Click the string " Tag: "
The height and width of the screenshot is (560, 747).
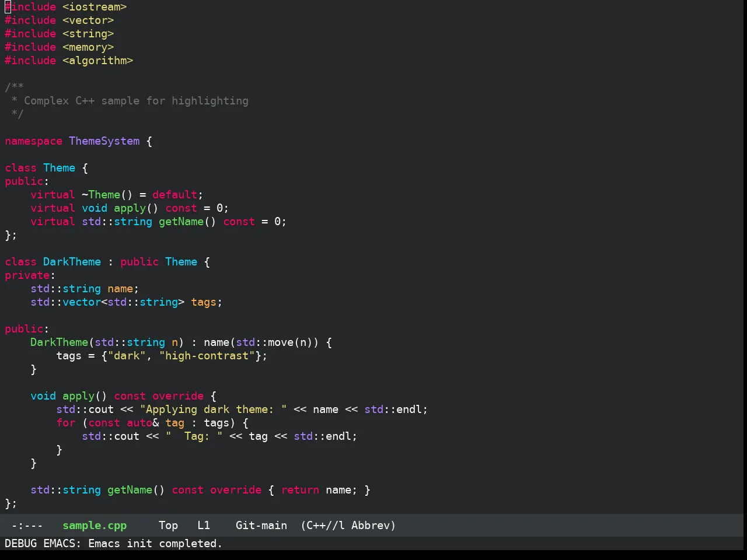[x=194, y=436]
